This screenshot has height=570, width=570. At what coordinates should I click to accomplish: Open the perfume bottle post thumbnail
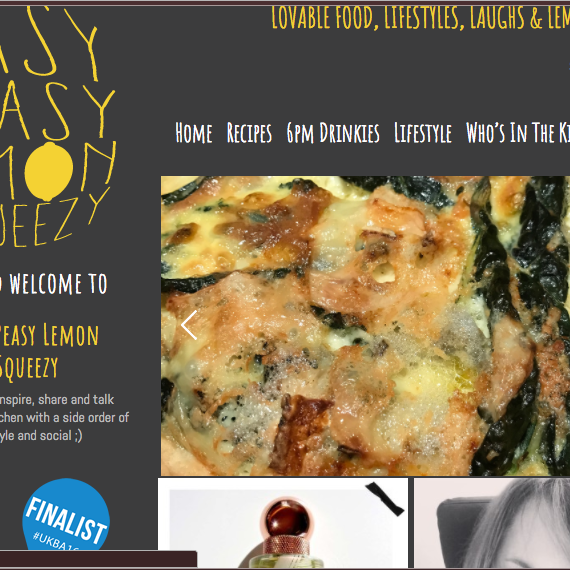click(x=283, y=523)
